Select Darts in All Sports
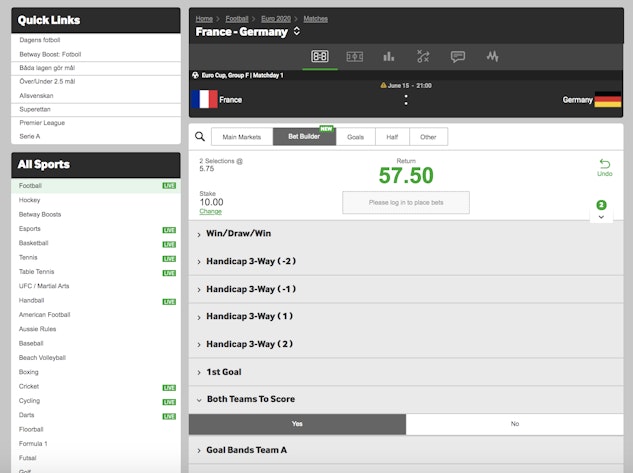Viewport: 633px width, 473px height. click(96, 415)
